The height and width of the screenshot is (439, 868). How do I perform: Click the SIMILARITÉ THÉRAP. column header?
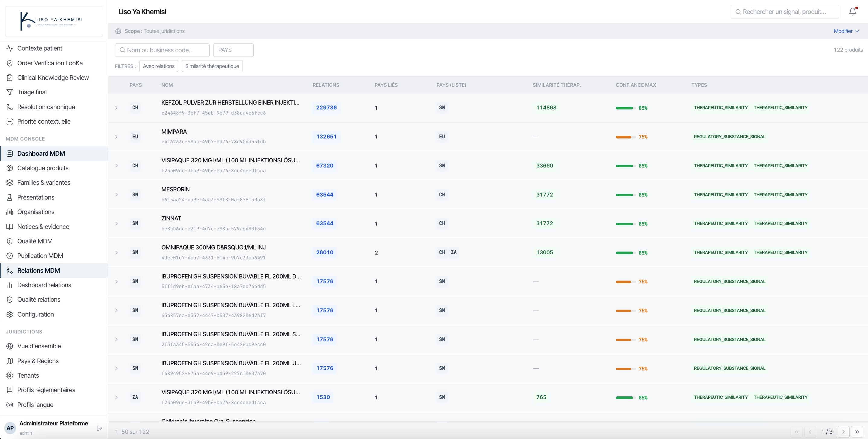pyautogui.click(x=557, y=85)
